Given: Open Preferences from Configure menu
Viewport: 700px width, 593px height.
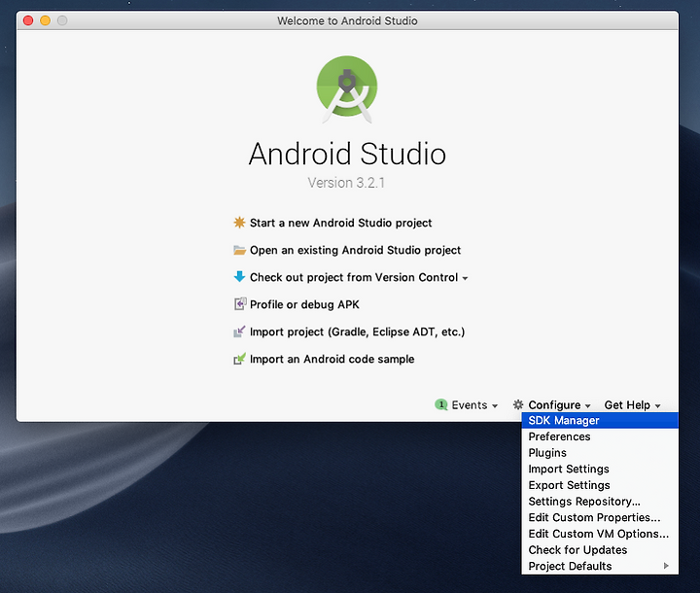Looking at the screenshot, I should click(600, 436).
